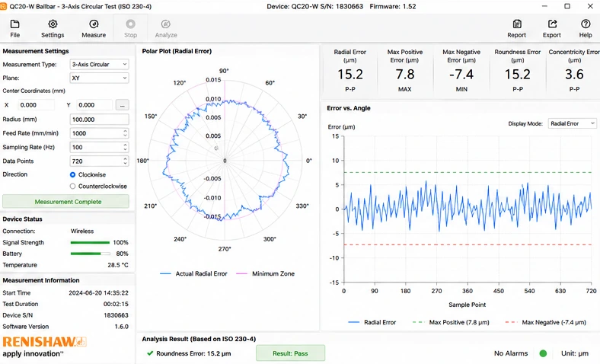Click the Start Time 2024-06-20 14:35:22 value

click(x=98, y=293)
